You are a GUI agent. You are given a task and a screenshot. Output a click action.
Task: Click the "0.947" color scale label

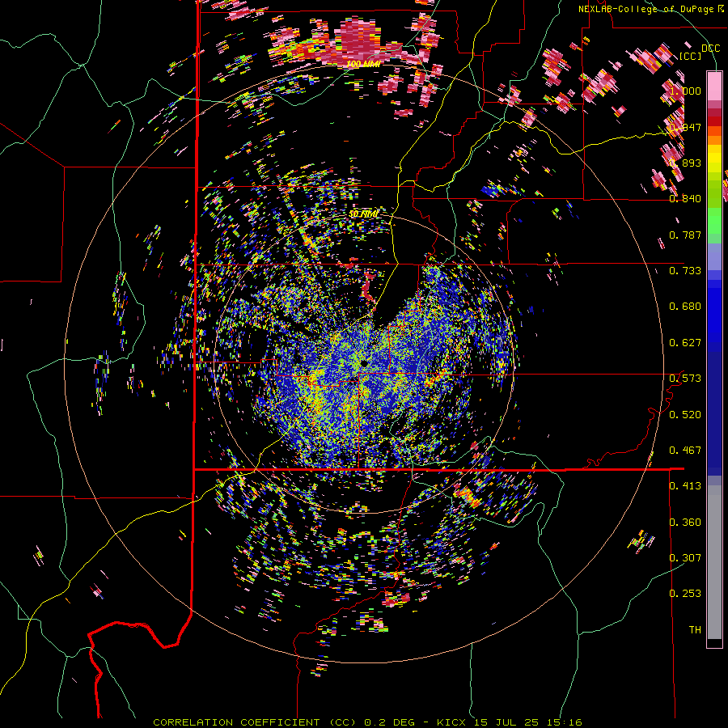(685, 127)
